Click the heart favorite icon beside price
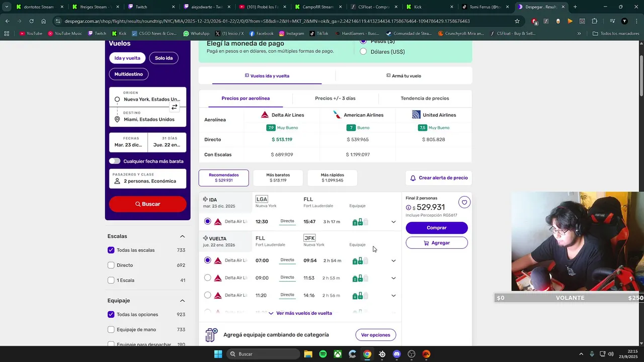The height and width of the screenshot is (362, 644). [x=464, y=202]
